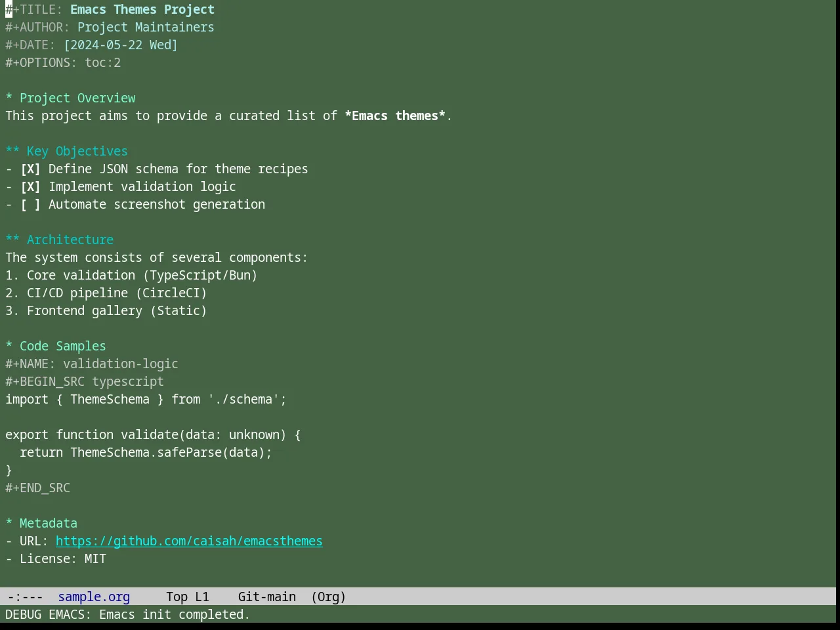Open the (Org) major mode menu
The width and height of the screenshot is (840, 630).
[x=329, y=597]
